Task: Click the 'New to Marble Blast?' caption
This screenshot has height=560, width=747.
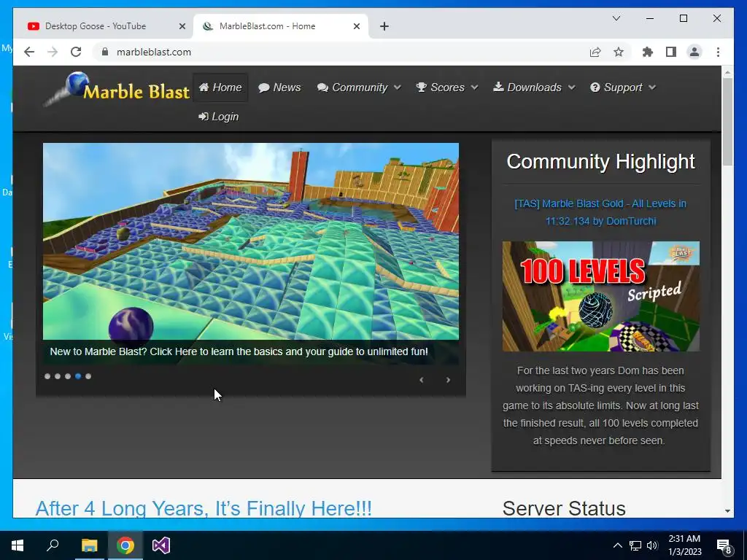Action: pyautogui.click(x=239, y=352)
